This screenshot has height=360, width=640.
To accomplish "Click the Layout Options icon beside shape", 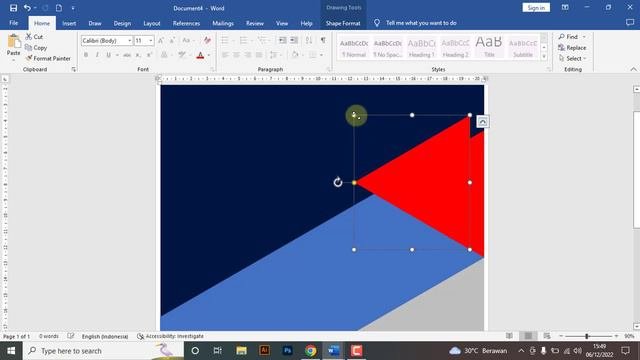I will click(482, 122).
